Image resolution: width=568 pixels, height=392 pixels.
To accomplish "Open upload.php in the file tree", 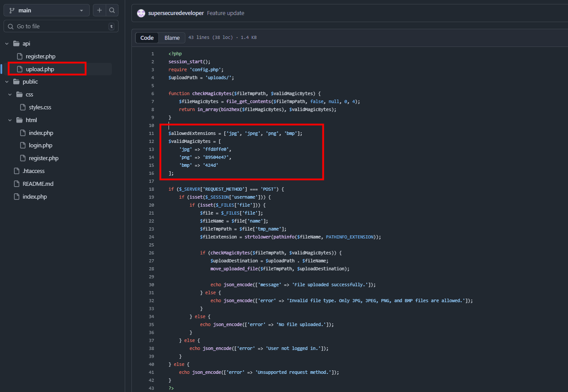I will [x=40, y=69].
